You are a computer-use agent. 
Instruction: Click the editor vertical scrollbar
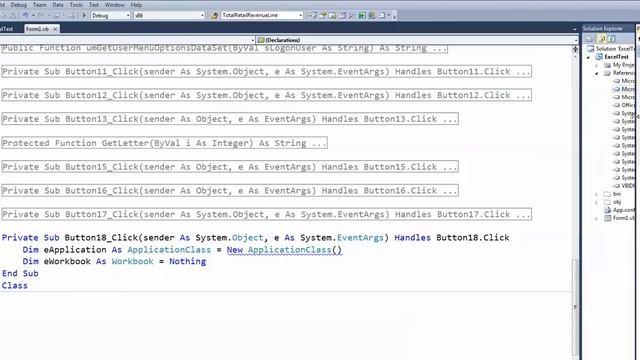pos(575,306)
